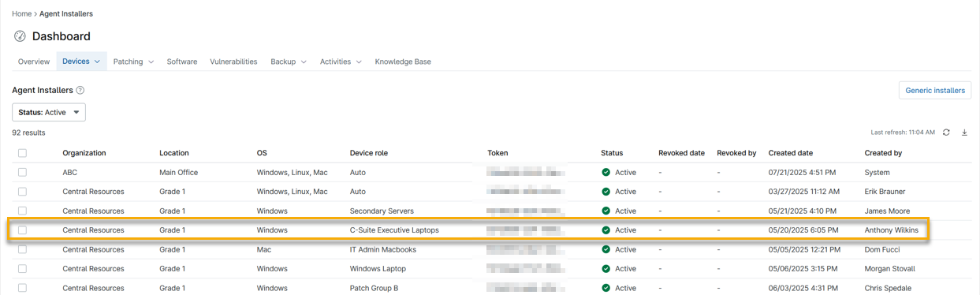Expand the Backup menu

click(289, 62)
